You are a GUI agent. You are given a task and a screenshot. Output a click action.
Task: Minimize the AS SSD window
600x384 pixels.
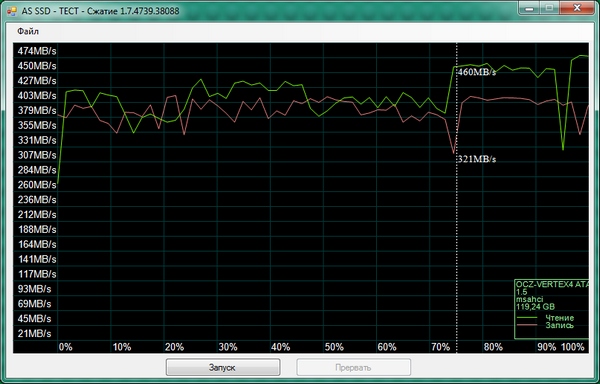(x=530, y=8)
